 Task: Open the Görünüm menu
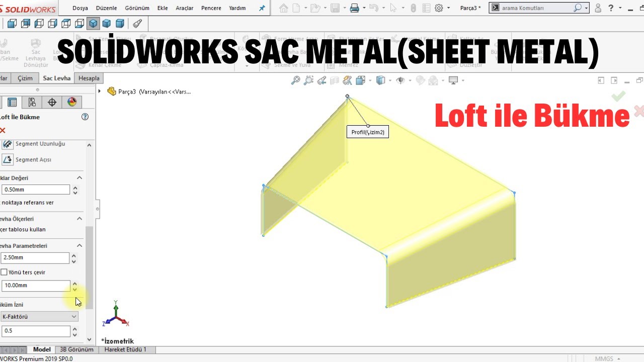click(x=137, y=8)
